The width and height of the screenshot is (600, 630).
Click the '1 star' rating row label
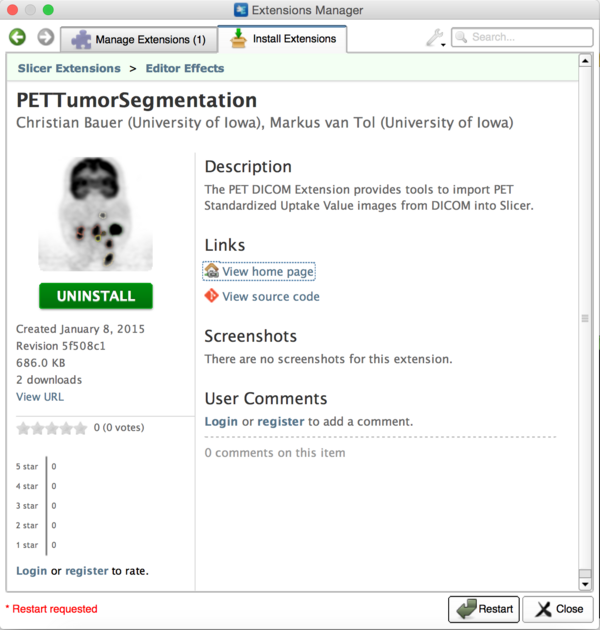[27, 545]
